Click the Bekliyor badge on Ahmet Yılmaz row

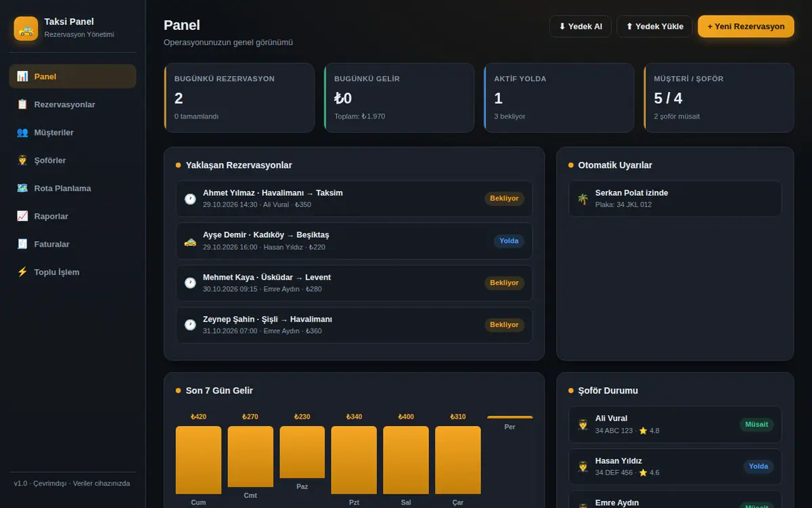point(504,198)
